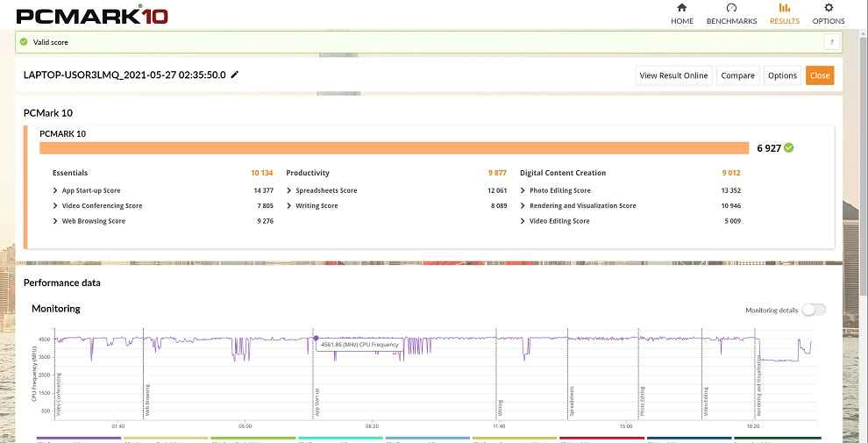Click the Writing value 8 089
Image resolution: width=868 pixels, height=443 pixels.
click(499, 206)
